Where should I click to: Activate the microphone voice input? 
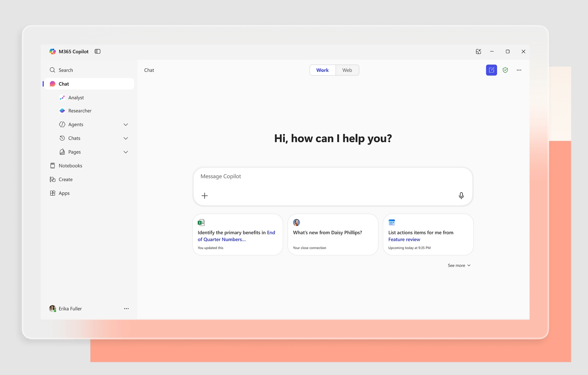click(461, 196)
